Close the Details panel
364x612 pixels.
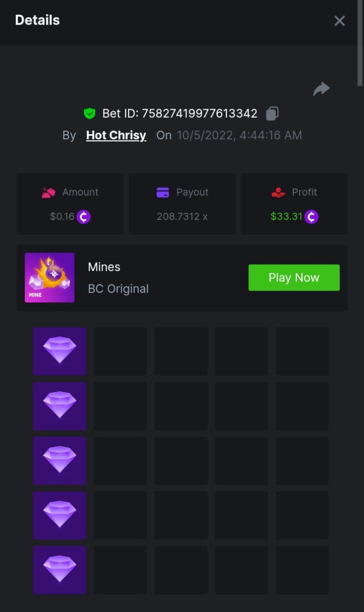pos(340,20)
